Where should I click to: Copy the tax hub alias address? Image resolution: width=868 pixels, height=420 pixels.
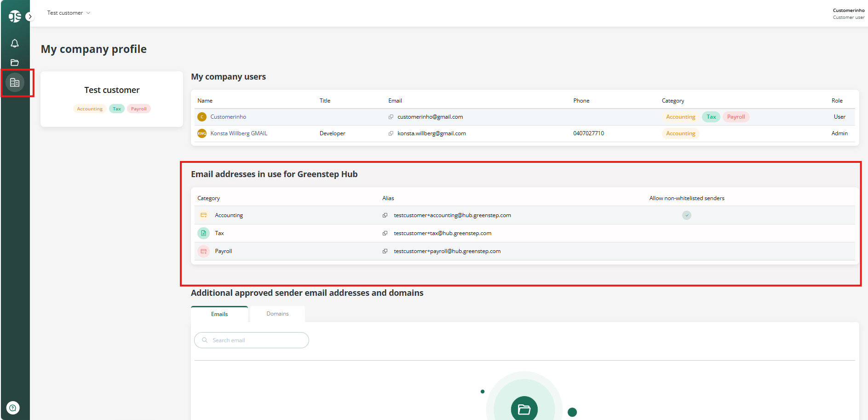pyautogui.click(x=385, y=233)
